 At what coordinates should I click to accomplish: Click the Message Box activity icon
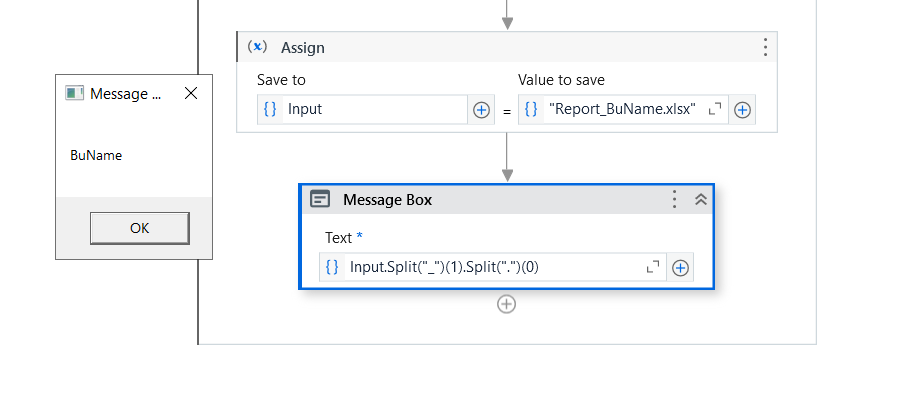click(320, 199)
